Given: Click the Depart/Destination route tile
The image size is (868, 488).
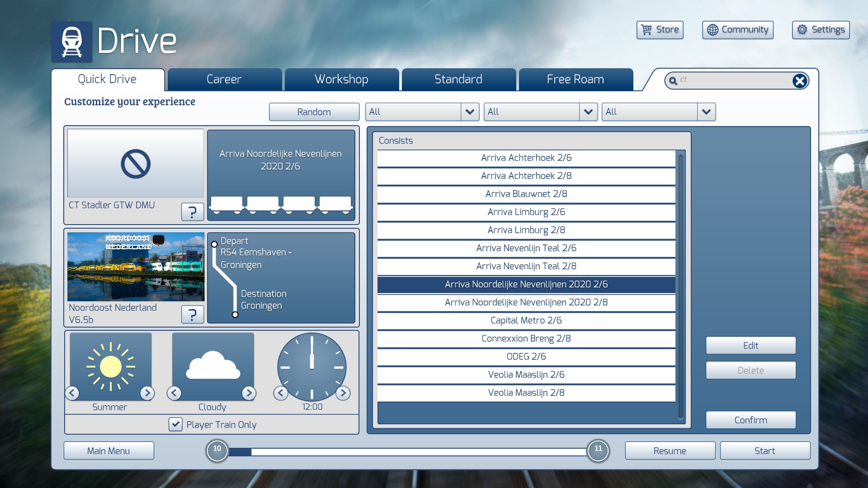Looking at the screenshot, I should (281, 278).
